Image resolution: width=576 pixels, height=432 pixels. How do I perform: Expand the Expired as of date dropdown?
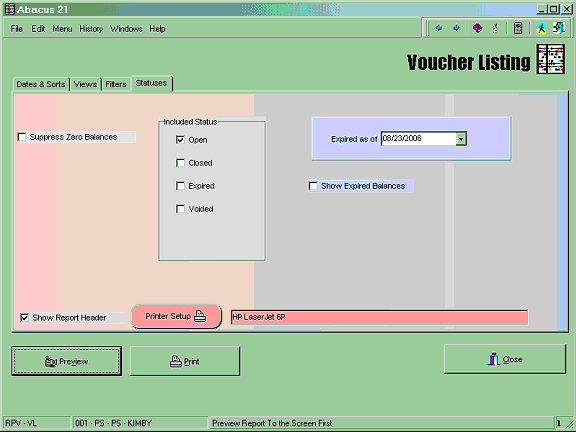pyautogui.click(x=461, y=139)
